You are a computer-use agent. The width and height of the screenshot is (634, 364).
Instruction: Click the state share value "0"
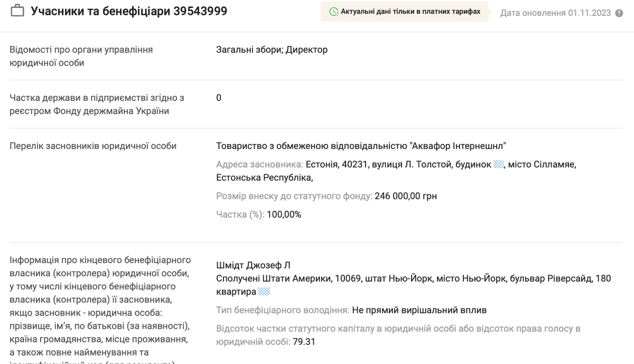(x=219, y=98)
